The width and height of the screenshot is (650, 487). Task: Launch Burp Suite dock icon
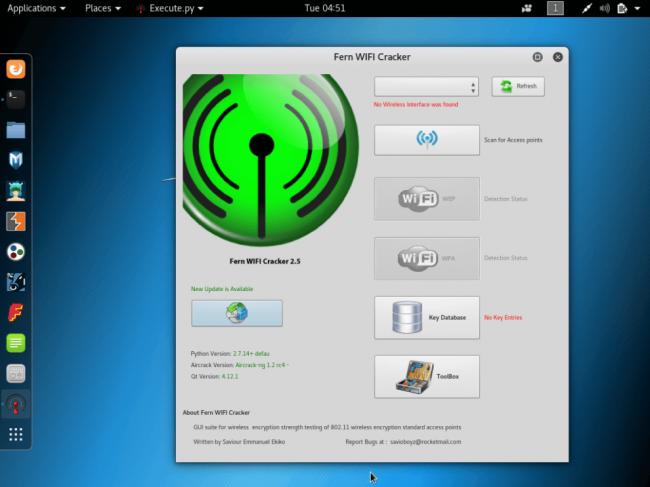click(16, 221)
